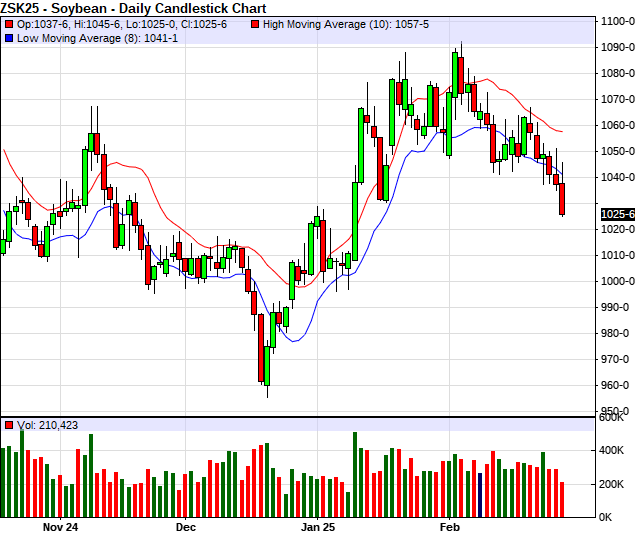
Task: Click the 1100-0 price axis label
Action: pyautogui.click(x=617, y=21)
